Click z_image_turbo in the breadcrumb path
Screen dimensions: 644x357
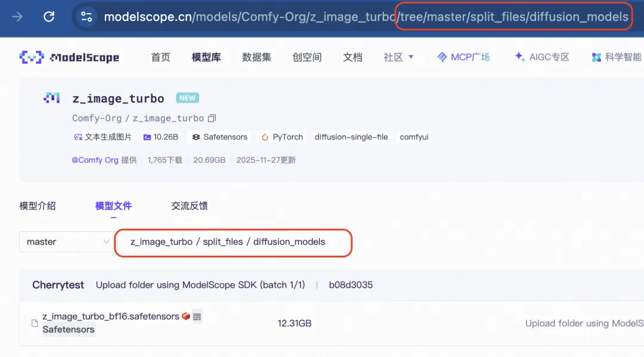tap(162, 242)
